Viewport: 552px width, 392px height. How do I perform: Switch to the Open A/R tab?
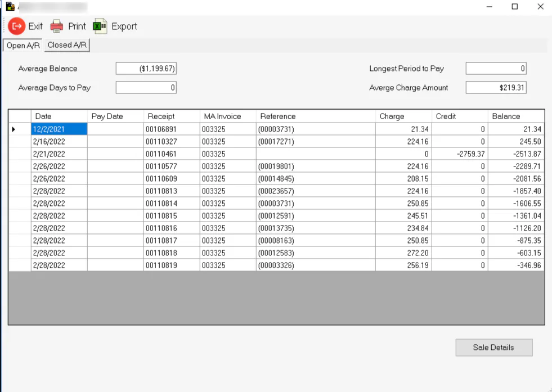pyautogui.click(x=23, y=46)
